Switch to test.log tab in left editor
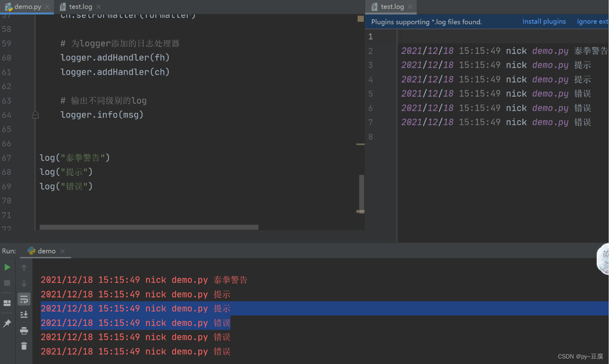Image resolution: width=610 pixels, height=364 pixels. tap(80, 7)
